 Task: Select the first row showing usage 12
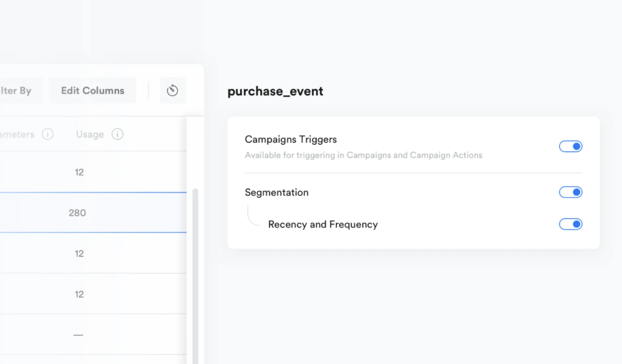[79, 172]
